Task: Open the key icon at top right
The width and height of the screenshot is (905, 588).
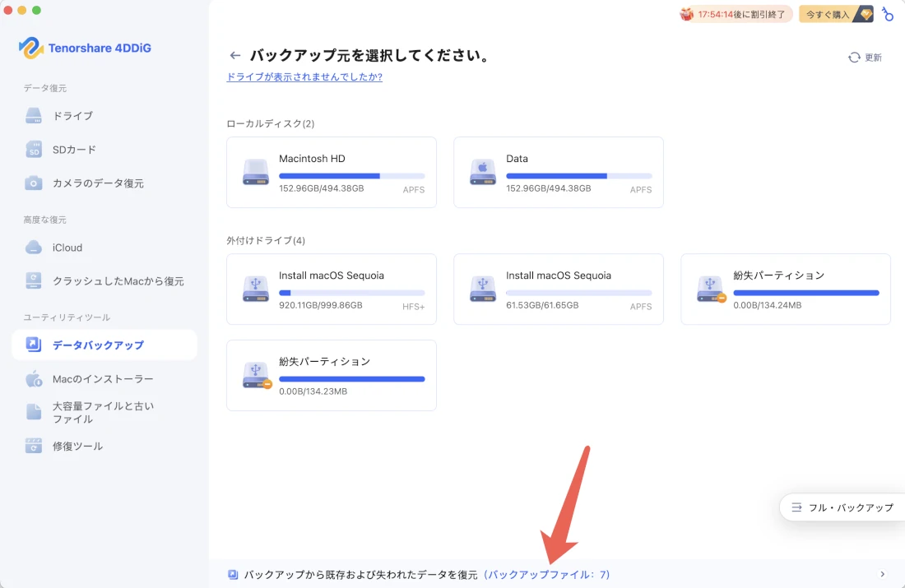Action: pos(887,14)
